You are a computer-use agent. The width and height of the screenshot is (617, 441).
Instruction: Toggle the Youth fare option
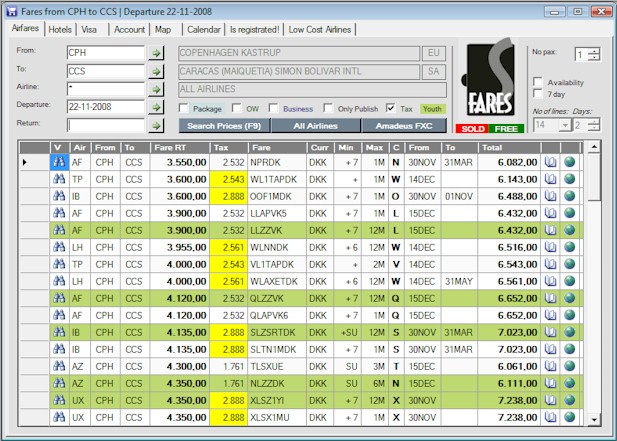tap(432, 109)
